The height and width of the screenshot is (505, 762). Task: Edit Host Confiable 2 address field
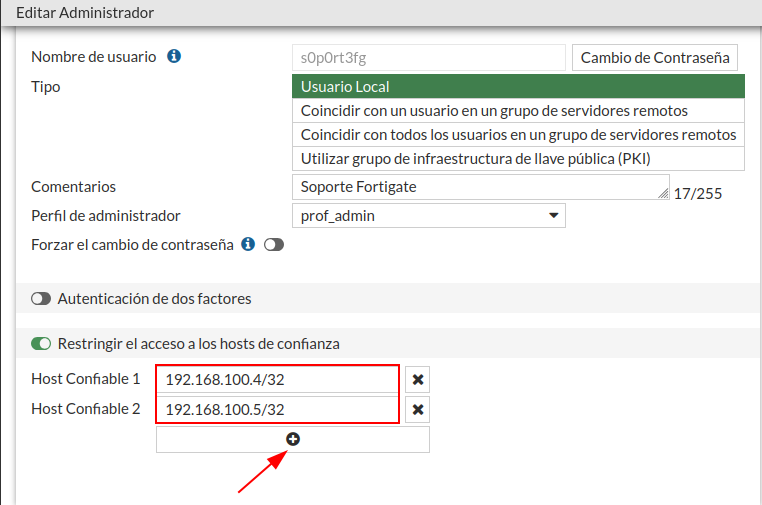(x=278, y=409)
